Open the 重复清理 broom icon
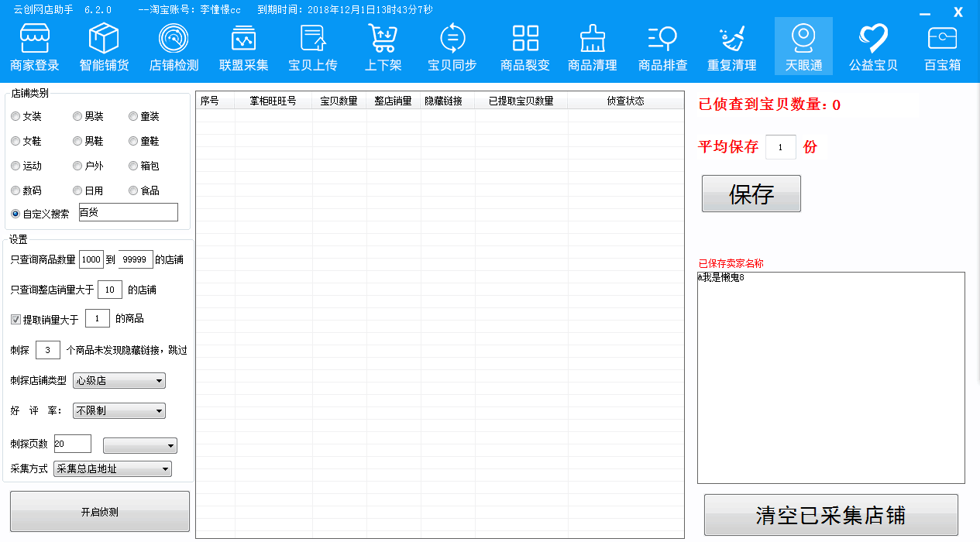The height and width of the screenshot is (542, 980). [x=732, y=47]
